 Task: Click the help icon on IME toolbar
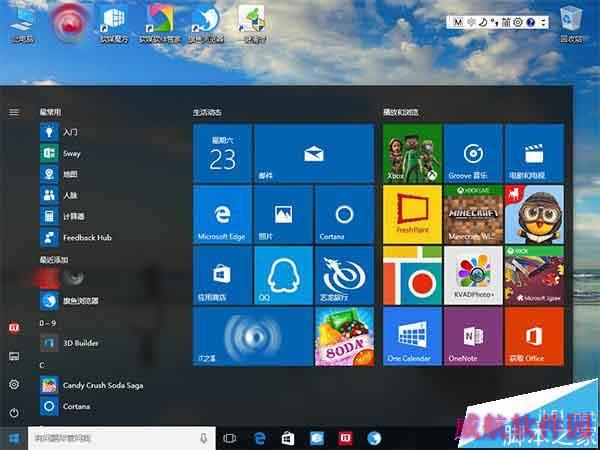click(x=530, y=22)
